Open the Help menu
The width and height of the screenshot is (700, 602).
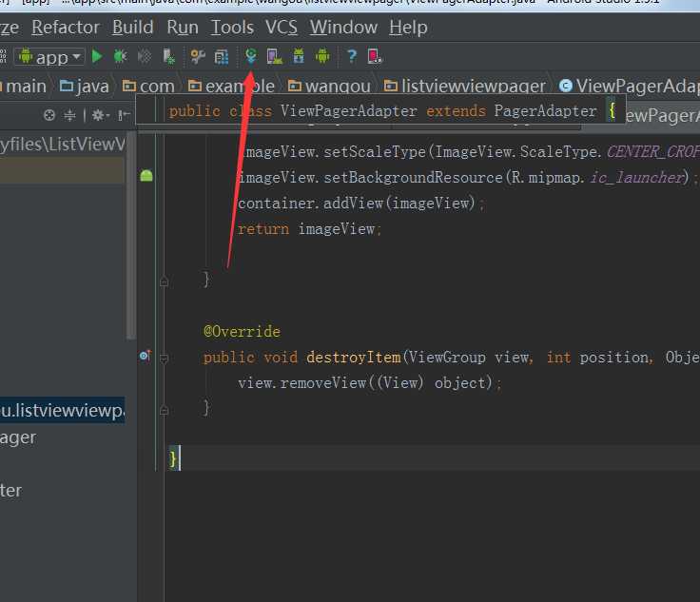(408, 28)
